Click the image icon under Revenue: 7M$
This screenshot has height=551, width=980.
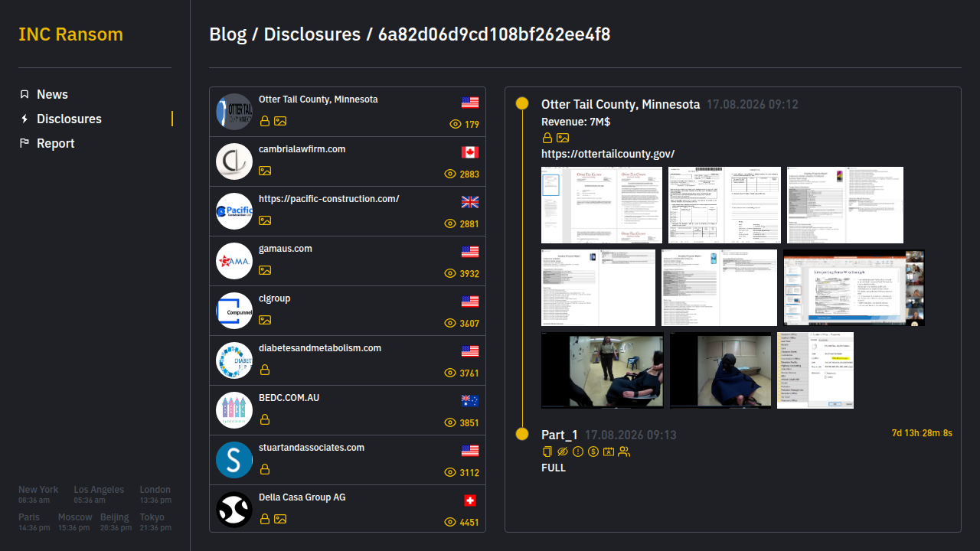tap(563, 138)
